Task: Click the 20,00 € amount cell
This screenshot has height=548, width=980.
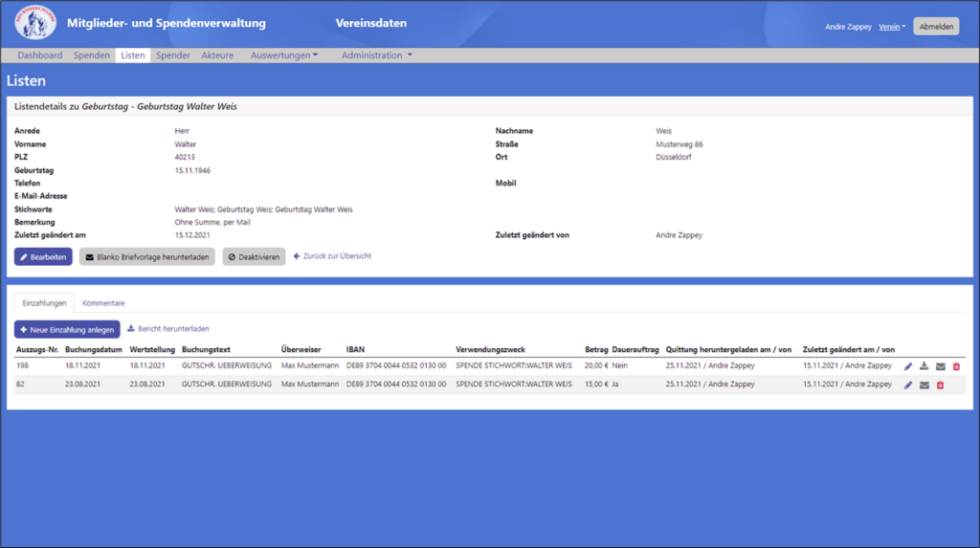Action: pos(596,365)
